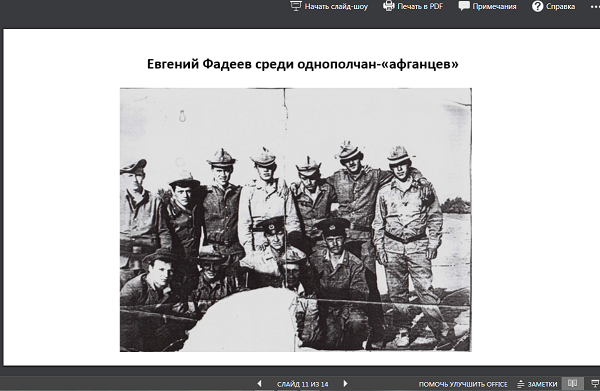Click the notes lines icon beside ЗАМЕТКИ
Viewport: 600px width, 391px height.
[x=520, y=384]
